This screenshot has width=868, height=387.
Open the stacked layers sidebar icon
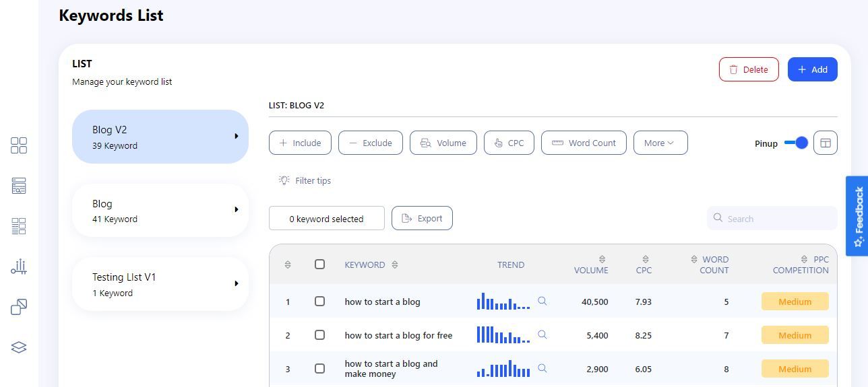point(19,347)
